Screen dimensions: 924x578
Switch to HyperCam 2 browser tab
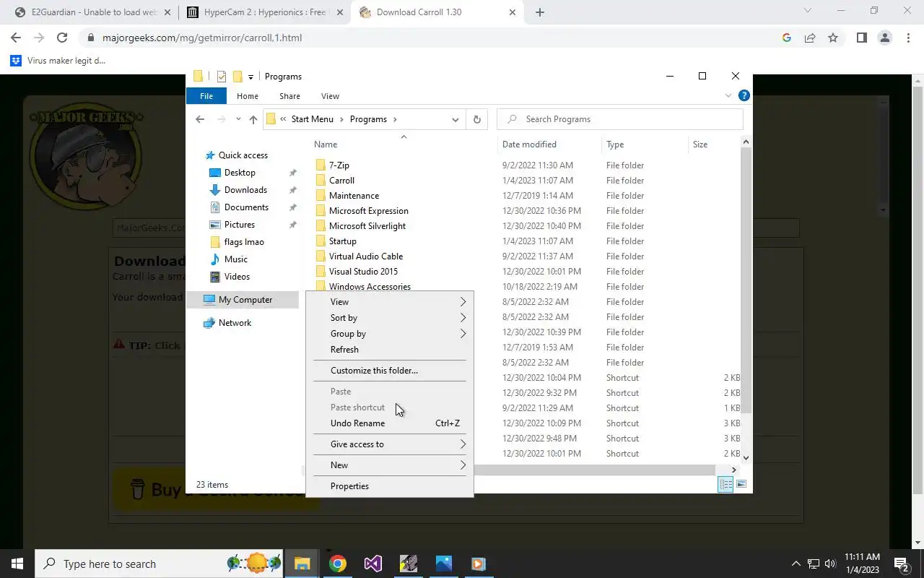point(264,12)
